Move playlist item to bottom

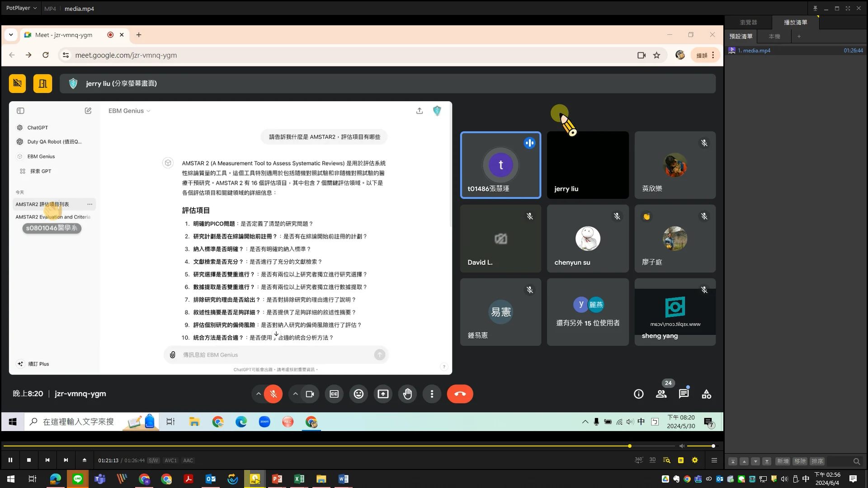pos(767,461)
